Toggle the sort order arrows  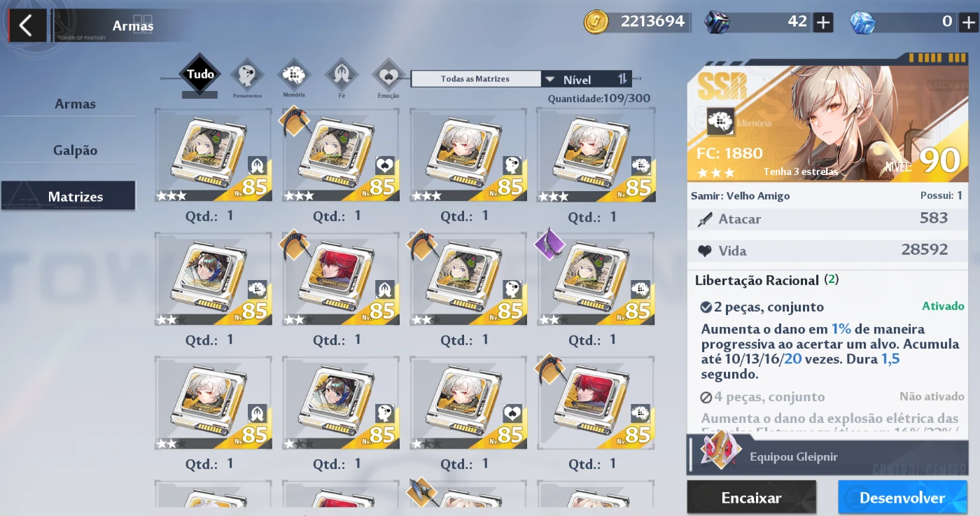[x=622, y=79]
